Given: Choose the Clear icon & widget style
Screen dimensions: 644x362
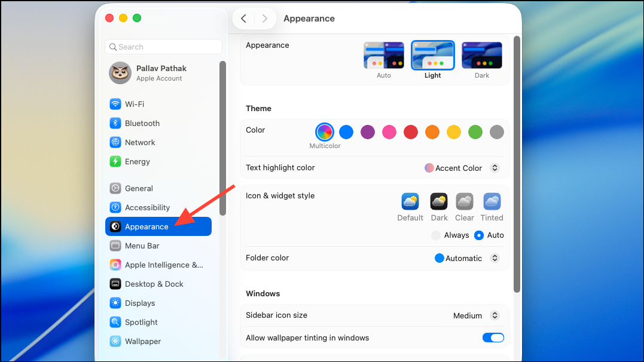Looking at the screenshot, I should [465, 201].
